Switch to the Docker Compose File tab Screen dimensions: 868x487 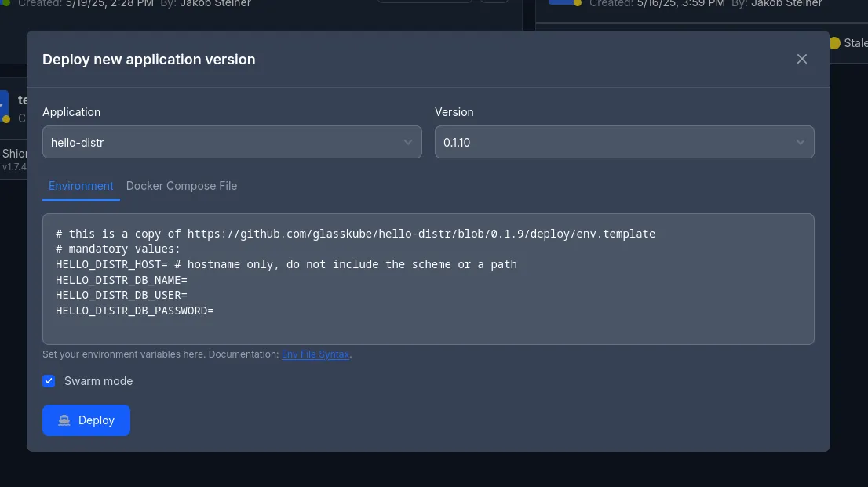(x=181, y=186)
